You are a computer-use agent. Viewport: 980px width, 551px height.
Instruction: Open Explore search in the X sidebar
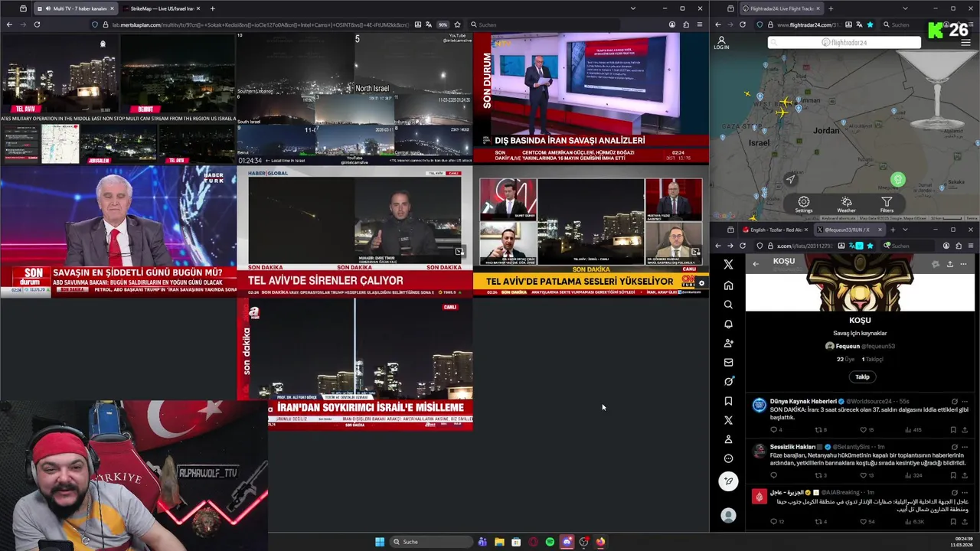click(728, 305)
